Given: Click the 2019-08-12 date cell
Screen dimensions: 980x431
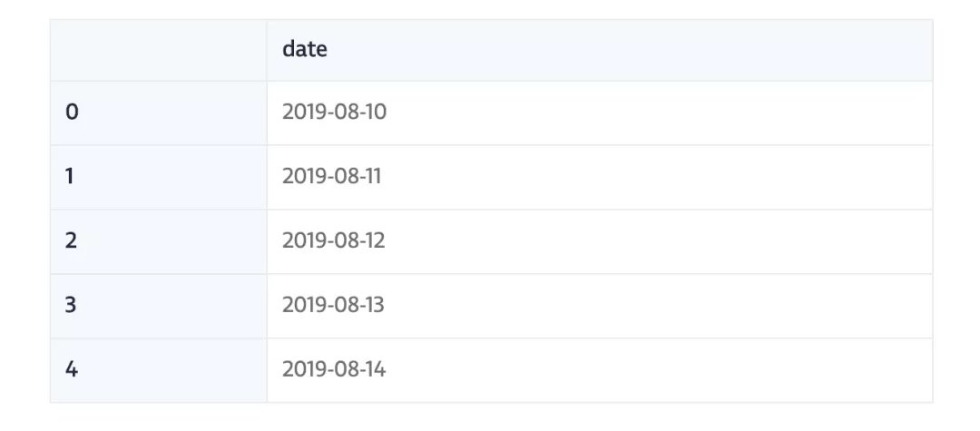Looking at the screenshot, I should [x=334, y=240].
